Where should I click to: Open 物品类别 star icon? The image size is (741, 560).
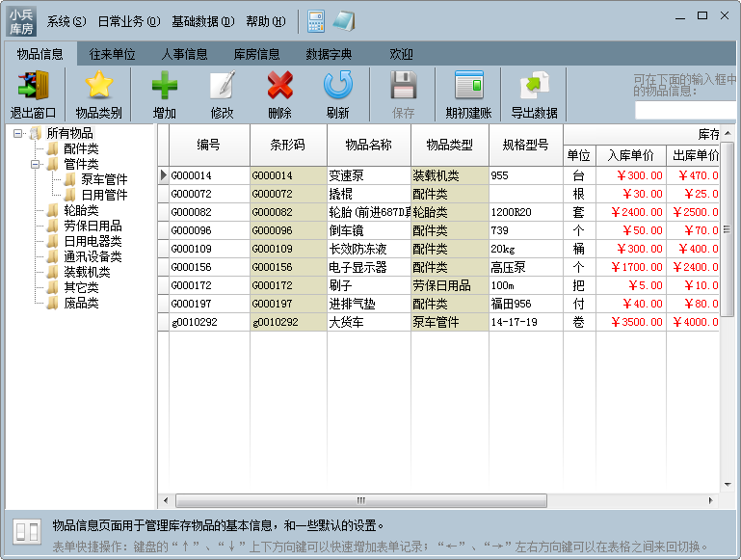[x=99, y=85]
